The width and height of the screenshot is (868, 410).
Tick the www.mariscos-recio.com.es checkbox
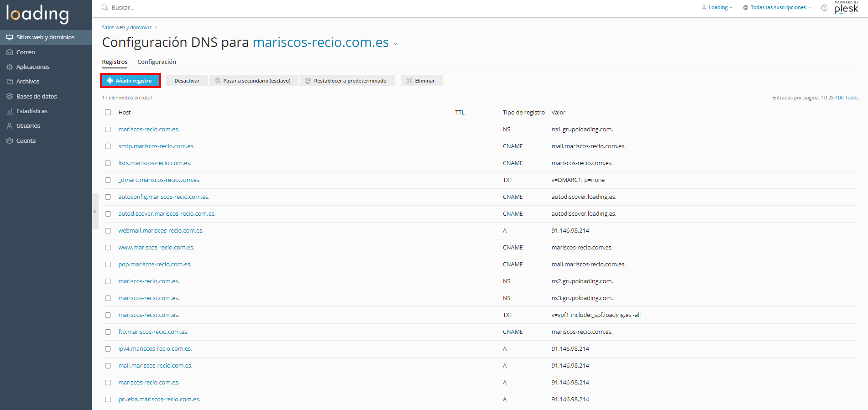tap(108, 248)
